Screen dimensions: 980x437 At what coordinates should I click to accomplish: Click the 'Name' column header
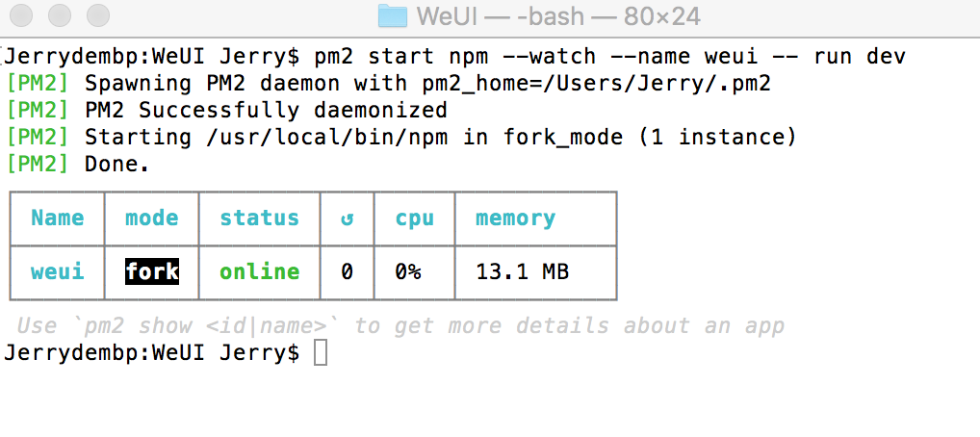tap(57, 218)
